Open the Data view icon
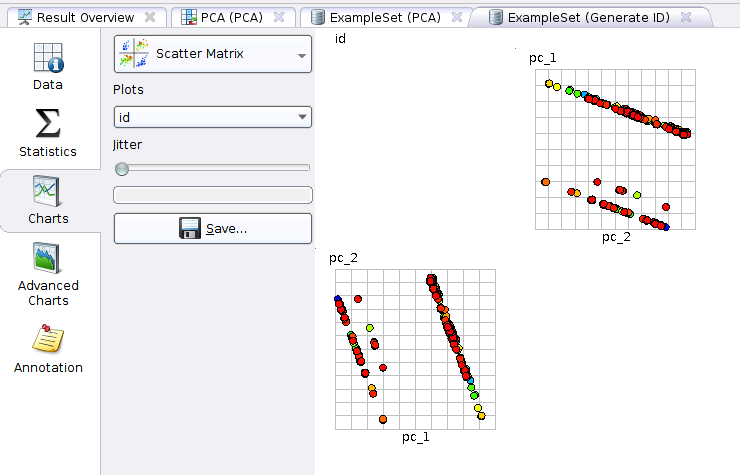The width and height of the screenshot is (740, 475). [x=48, y=58]
